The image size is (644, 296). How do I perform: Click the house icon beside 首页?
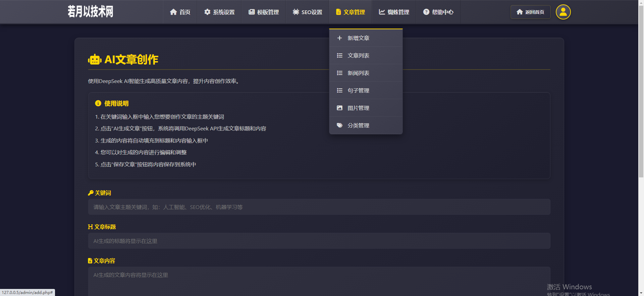click(x=173, y=12)
